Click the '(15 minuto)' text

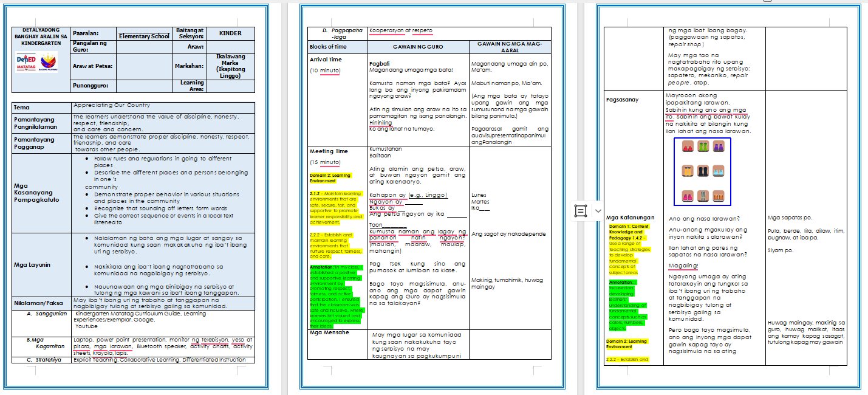[x=325, y=163]
